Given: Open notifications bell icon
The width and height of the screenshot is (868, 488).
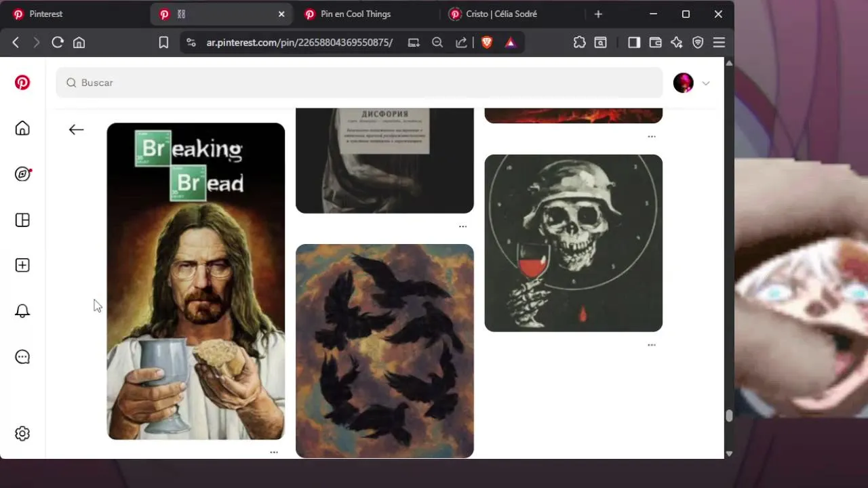Looking at the screenshot, I should pyautogui.click(x=22, y=311).
